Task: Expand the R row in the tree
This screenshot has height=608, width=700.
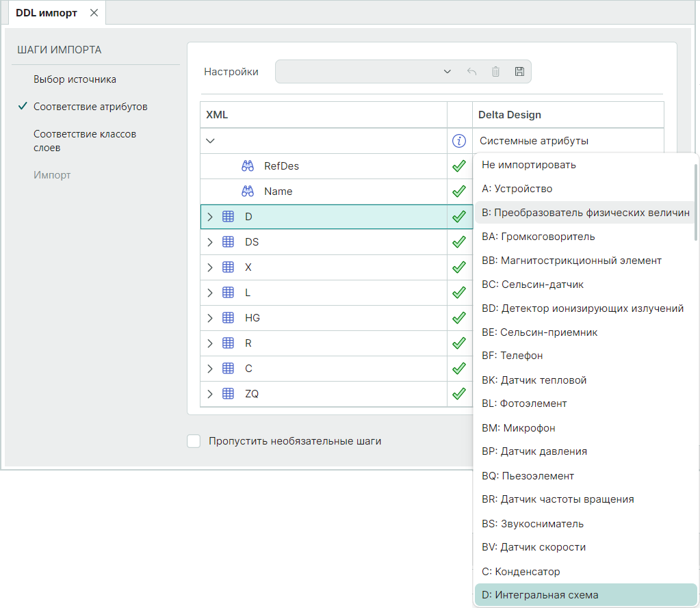Action: [210, 343]
